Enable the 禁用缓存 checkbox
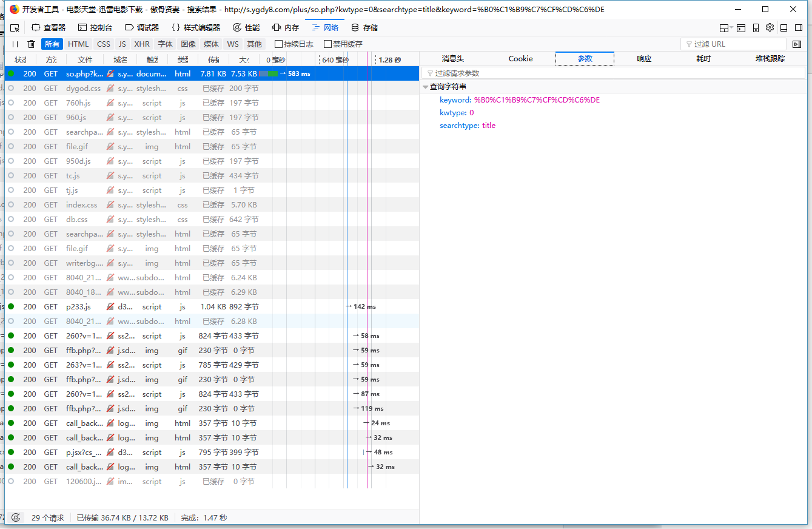Image resolution: width=812 pixels, height=529 pixels. (328, 44)
